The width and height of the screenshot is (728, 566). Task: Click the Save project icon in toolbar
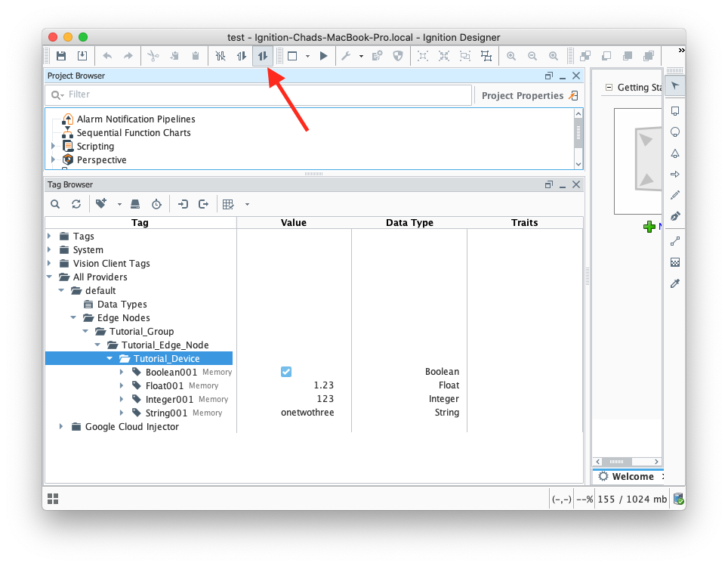(61, 56)
